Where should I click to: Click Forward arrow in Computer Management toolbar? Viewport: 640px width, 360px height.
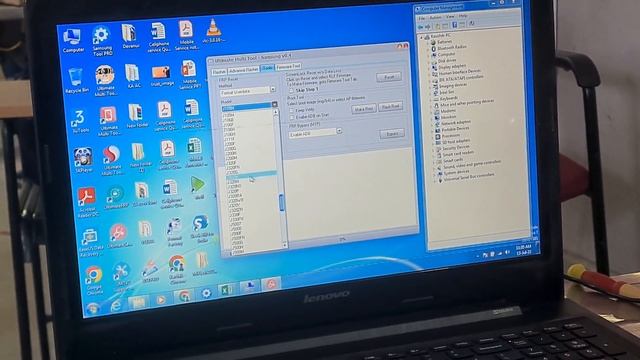(427, 27)
